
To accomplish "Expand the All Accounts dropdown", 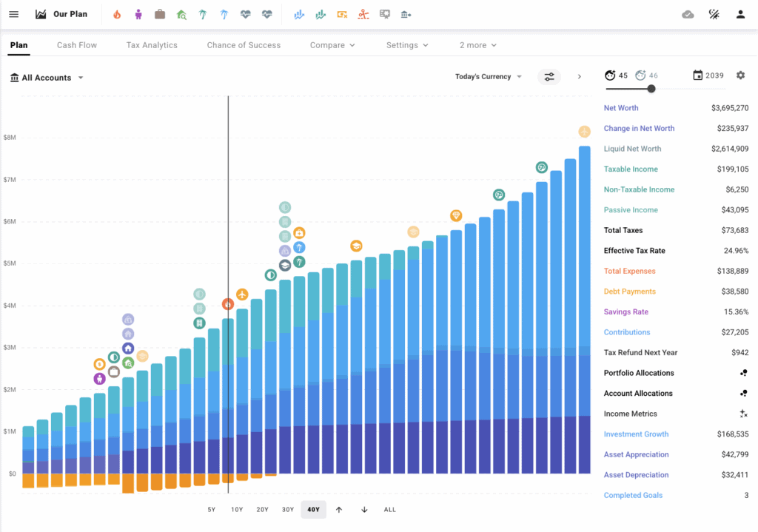I will (47, 78).
